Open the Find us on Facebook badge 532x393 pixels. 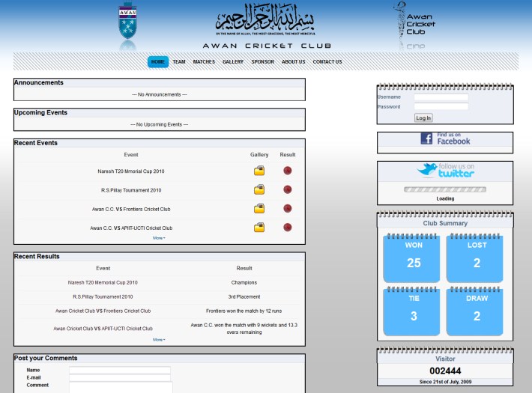point(445,138)
